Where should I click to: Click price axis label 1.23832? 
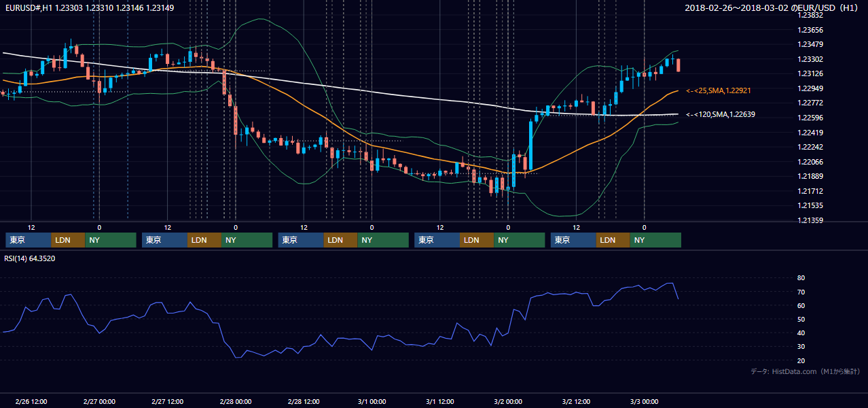(810, 15)
